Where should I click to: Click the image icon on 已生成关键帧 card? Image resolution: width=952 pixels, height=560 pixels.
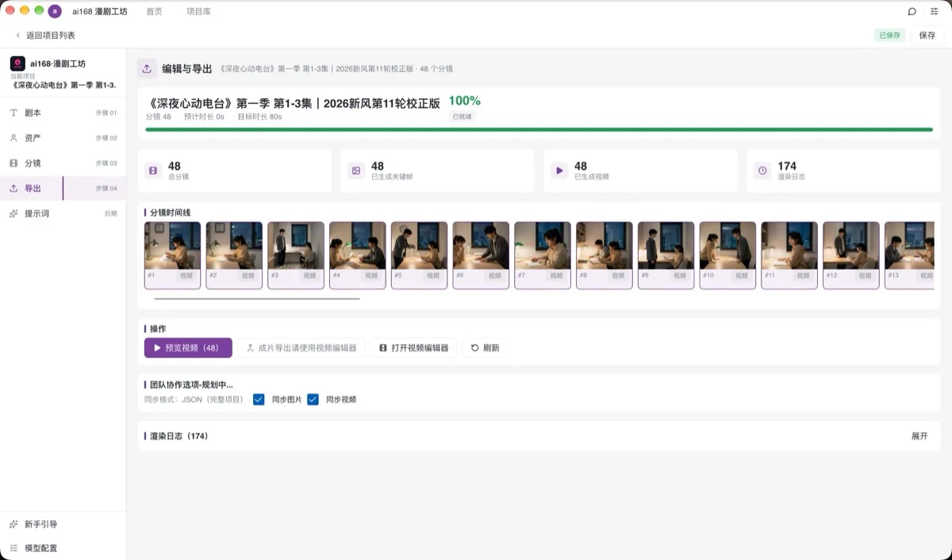click(356, 171)
